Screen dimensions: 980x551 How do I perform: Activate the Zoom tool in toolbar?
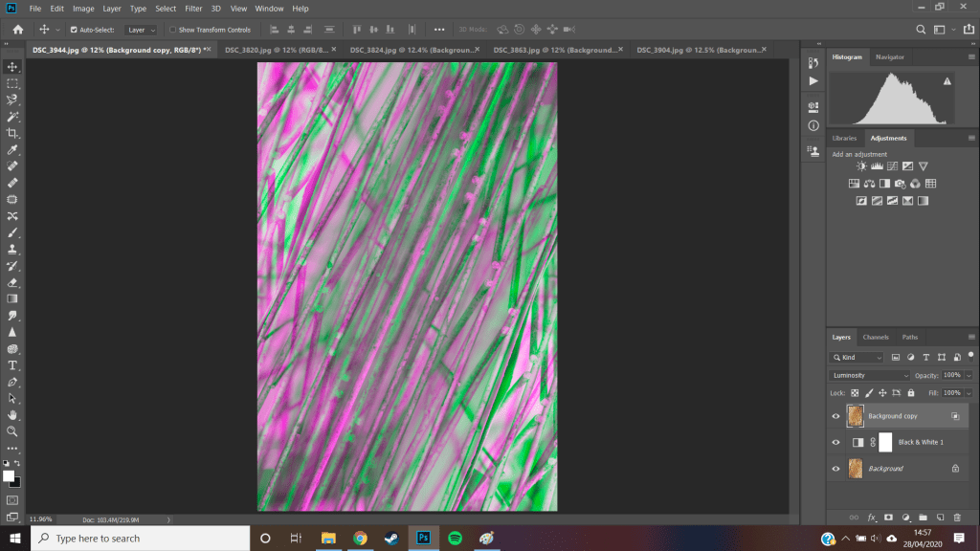coord(12,431)
